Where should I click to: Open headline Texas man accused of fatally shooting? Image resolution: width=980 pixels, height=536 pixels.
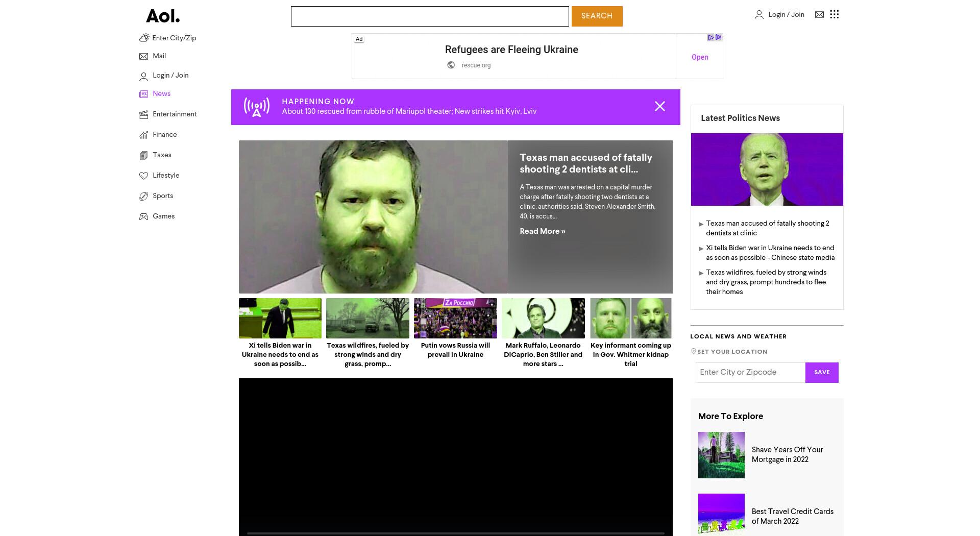586,163
